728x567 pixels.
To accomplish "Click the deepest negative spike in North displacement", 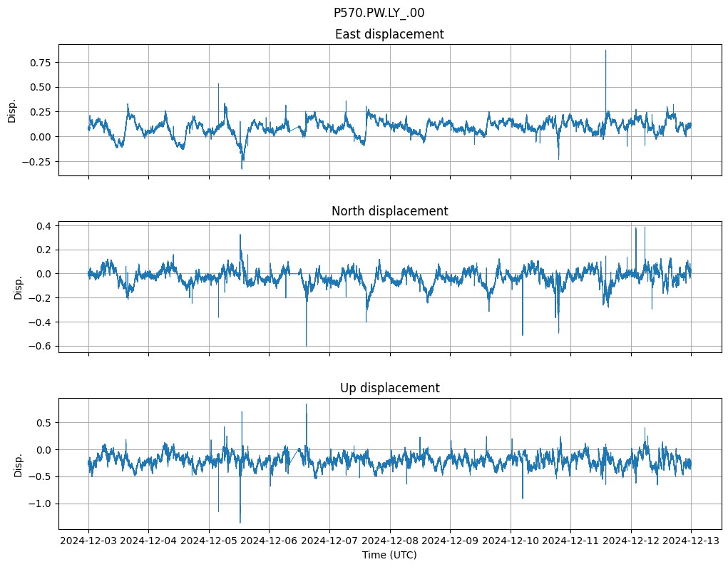I will point(307,345).
